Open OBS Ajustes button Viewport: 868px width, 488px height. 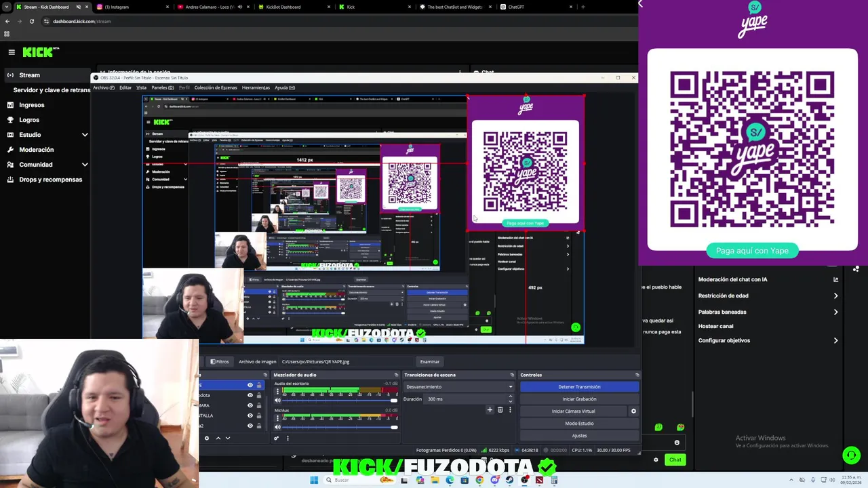tap(579, 435)
